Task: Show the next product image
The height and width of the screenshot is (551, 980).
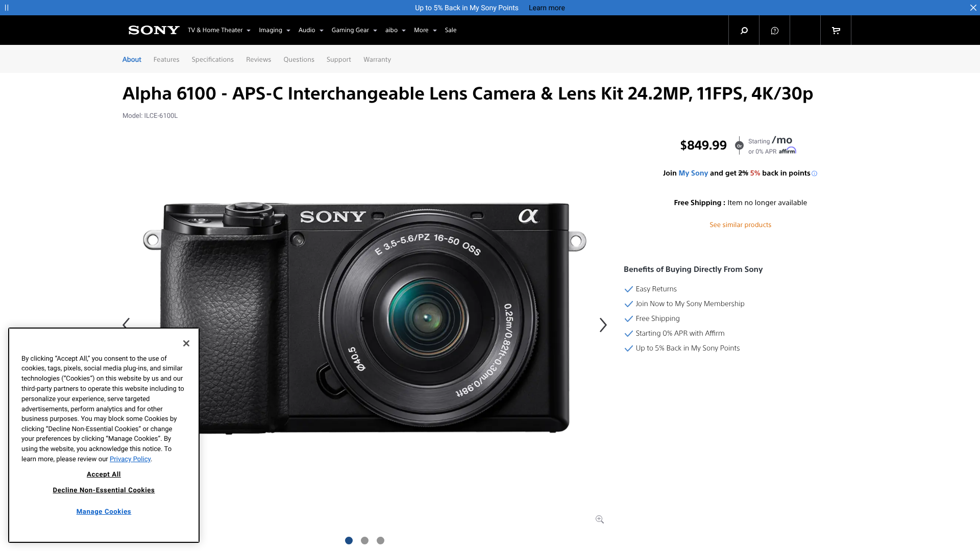Action: coord(603,324)
